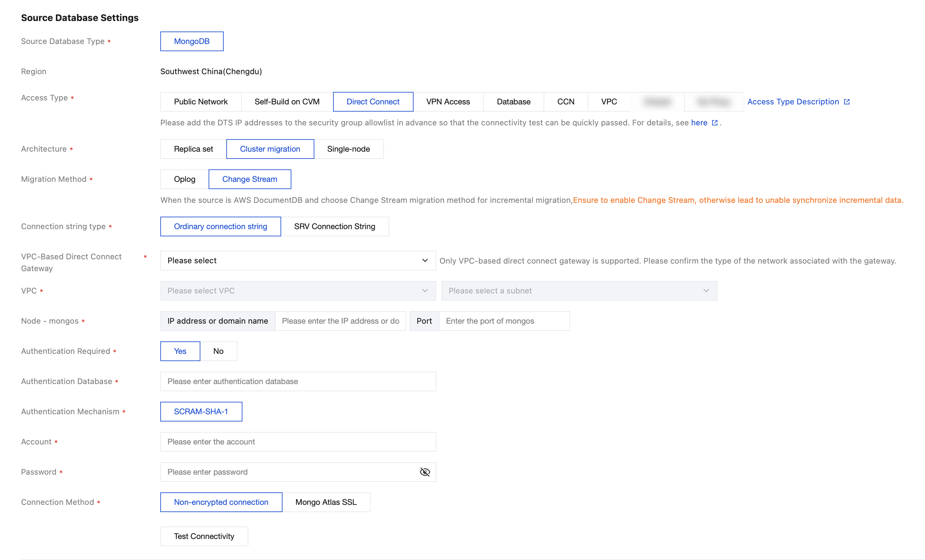Image resolution: width=925 pixels, height=560 pixels.
Task: Click external link icon beside Access Type Description
Action: pos(846,102)
